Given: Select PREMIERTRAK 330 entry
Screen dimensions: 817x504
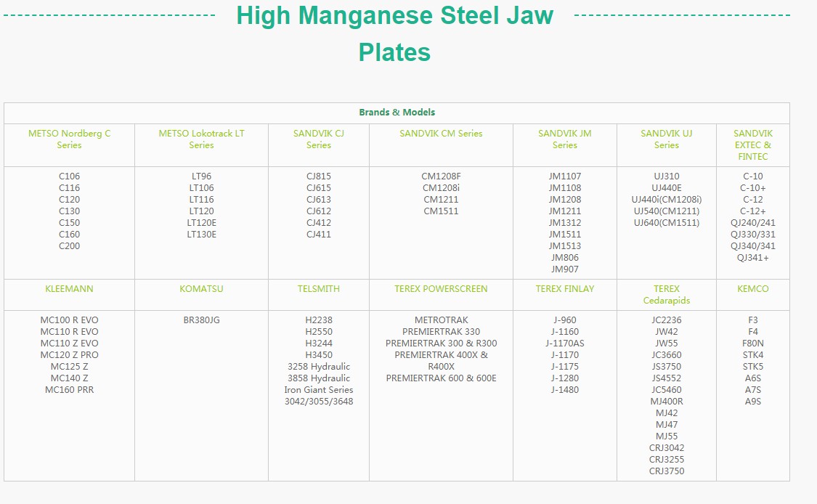Looking at the screenshot, I should point(441,331).
